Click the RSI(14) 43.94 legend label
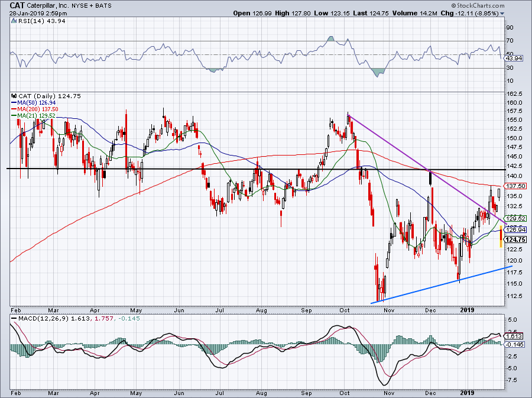532x398 pixels. (42, 21)
